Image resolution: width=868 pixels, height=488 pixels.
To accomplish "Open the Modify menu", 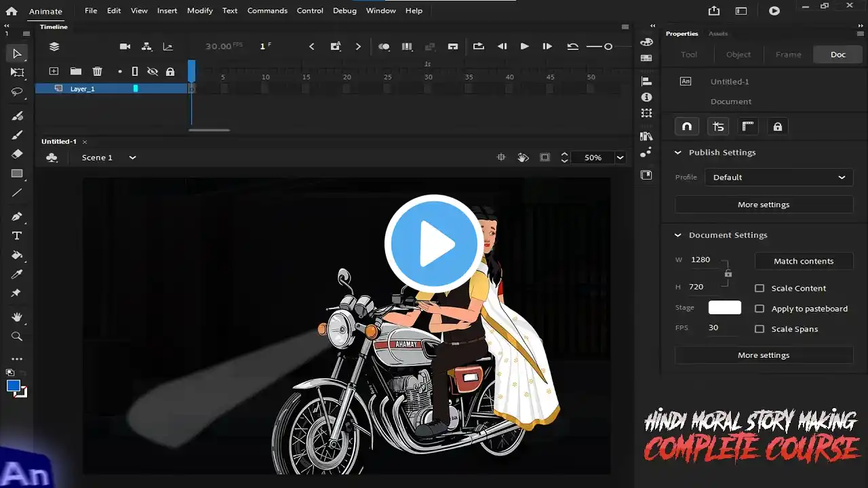I will coord(199,11).
